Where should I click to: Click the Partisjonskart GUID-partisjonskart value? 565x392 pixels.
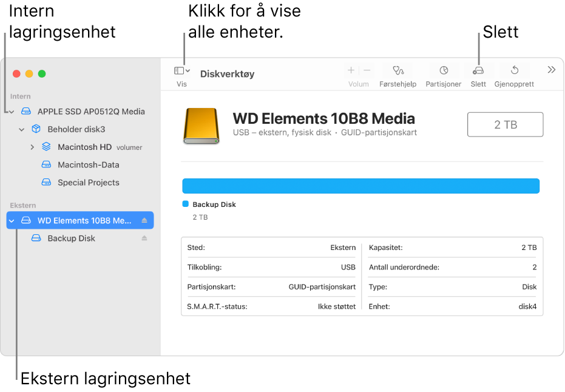tap(322, 287)
